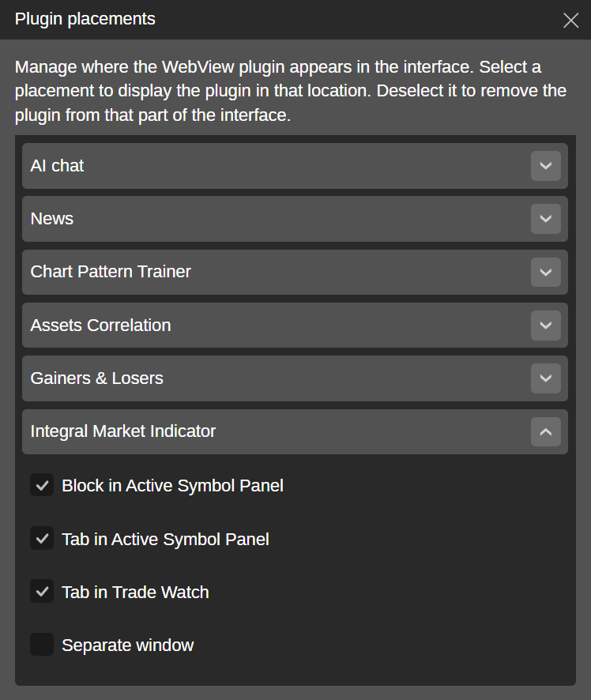Click the Assets Correlation chevron arrow
The width and height of the screenshot is (591, 700).
[x=545, y=325]
